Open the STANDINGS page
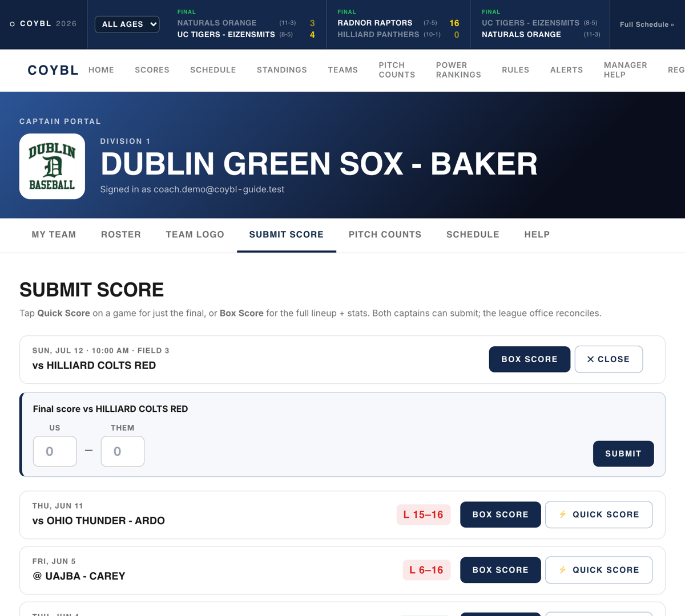This screenshot has width=685, height=616. click(281, 70)
